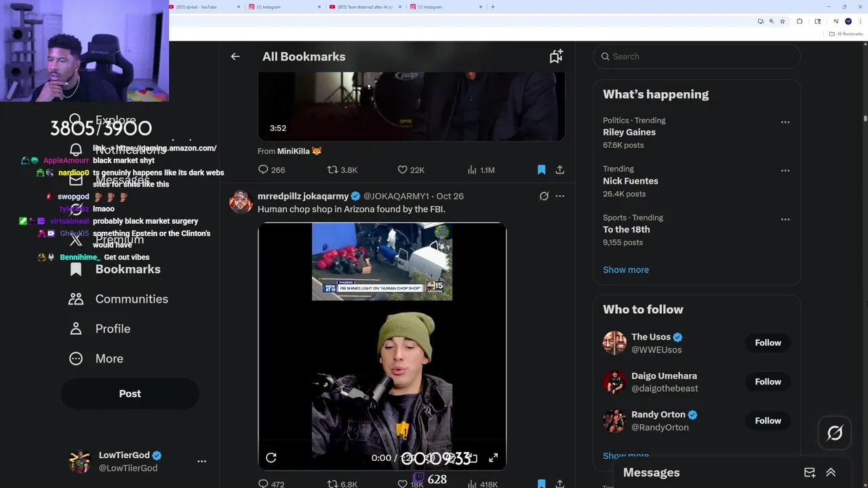Open a new browser tab

coord(493,7)
